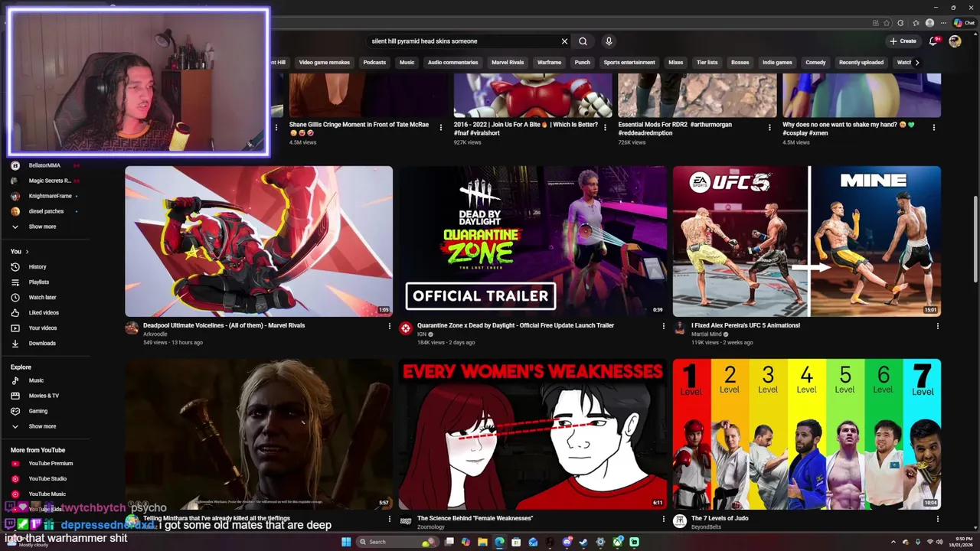Open options for Alex Pereira UFC 5 video

937,326
